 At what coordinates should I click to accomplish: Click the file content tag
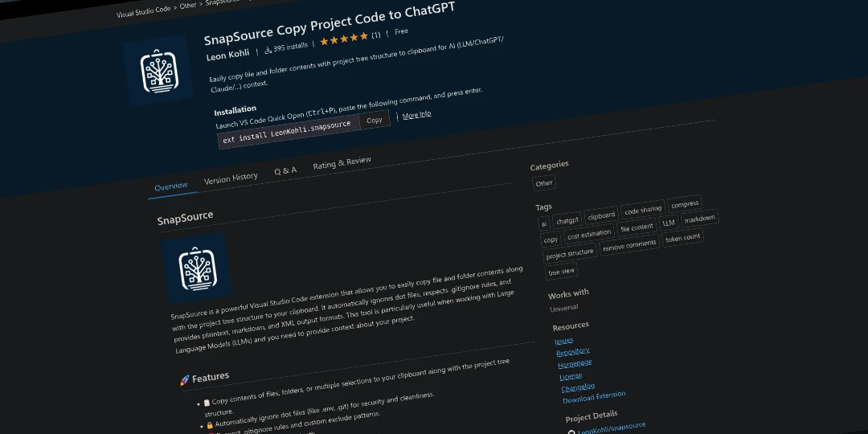pos(637,227)
